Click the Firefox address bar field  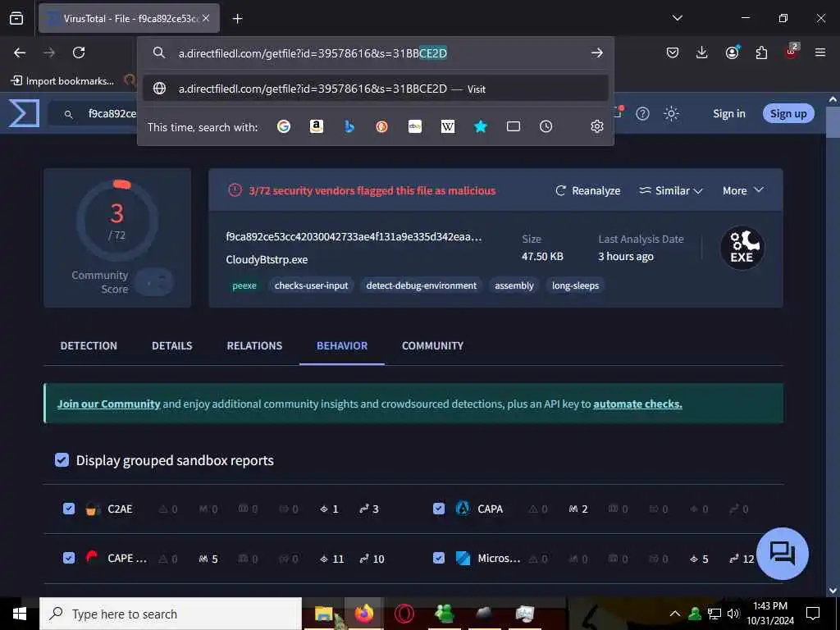[x=375, y=52]
